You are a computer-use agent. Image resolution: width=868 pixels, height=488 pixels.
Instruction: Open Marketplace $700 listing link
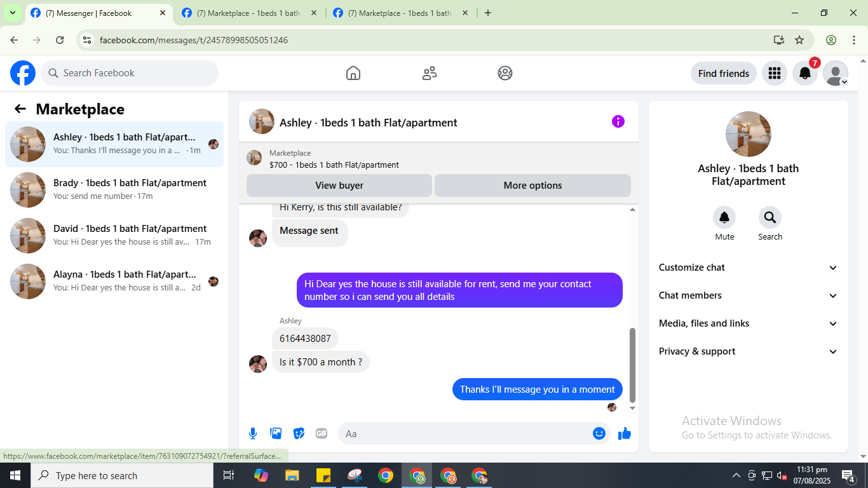pyautogui.click(x=334, y=165)
